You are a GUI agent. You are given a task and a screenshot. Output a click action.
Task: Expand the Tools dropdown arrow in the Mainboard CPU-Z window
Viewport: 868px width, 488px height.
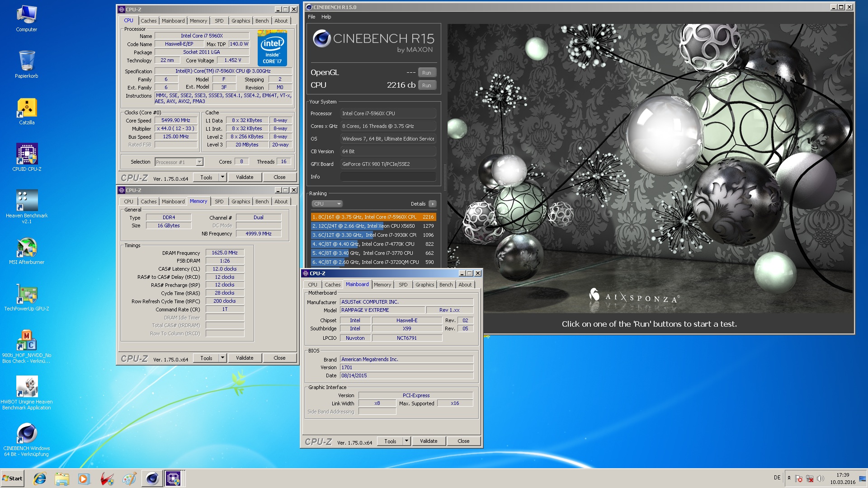(x=406, y=441)
